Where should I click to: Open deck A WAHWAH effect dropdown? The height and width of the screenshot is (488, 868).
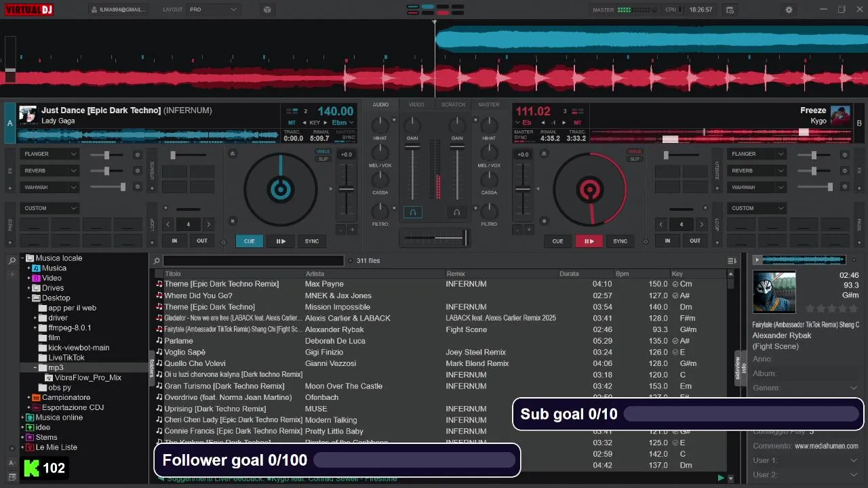[x=50, y=187]
